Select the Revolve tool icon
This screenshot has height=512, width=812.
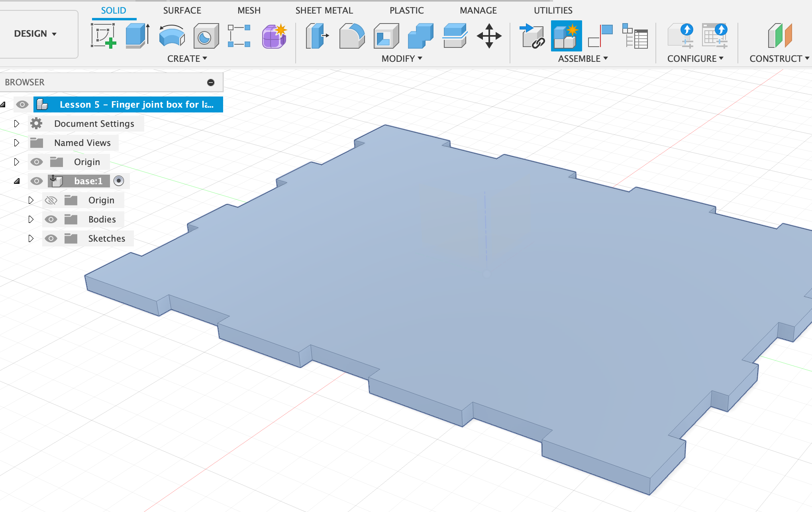pos(171,36)
